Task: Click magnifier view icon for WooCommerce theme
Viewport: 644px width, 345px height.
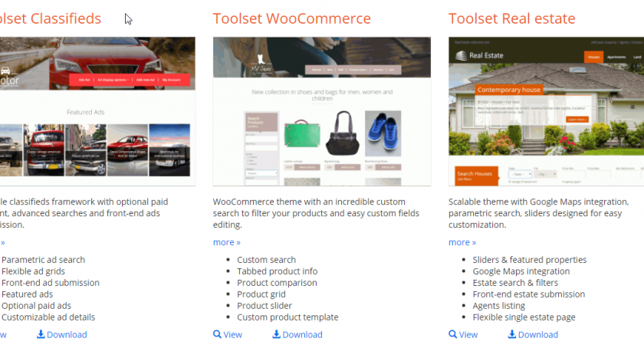Action: tap(217, 334)
